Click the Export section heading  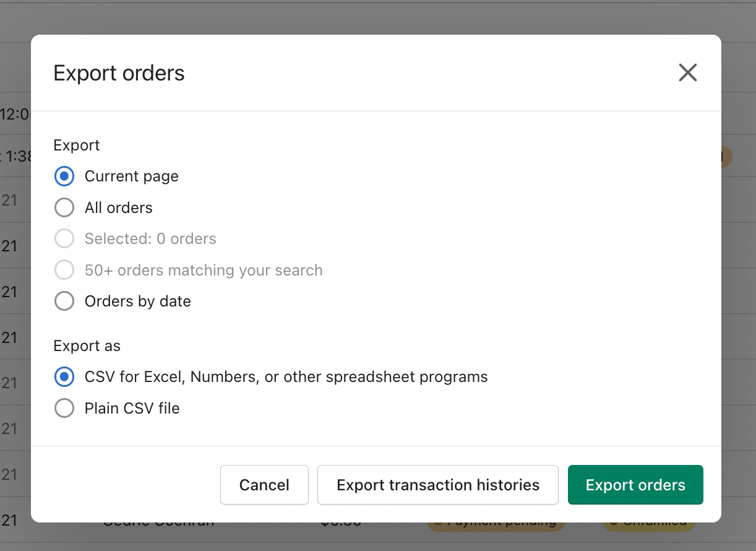click(x=76, y=145)
